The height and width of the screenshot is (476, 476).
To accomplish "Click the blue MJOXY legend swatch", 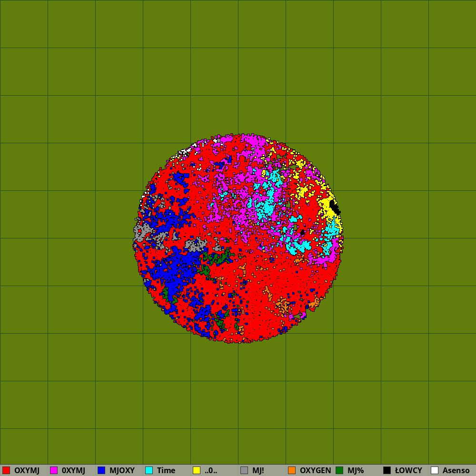I will pos(101,470).
